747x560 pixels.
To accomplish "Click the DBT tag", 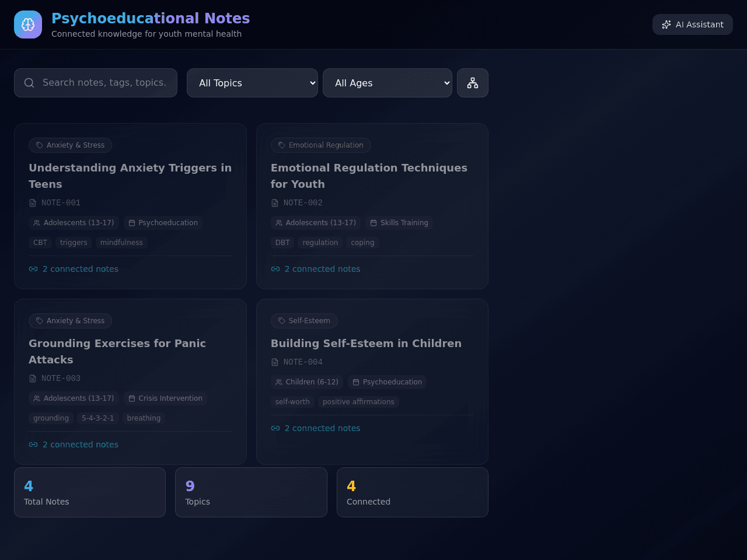I will point(282,243).
